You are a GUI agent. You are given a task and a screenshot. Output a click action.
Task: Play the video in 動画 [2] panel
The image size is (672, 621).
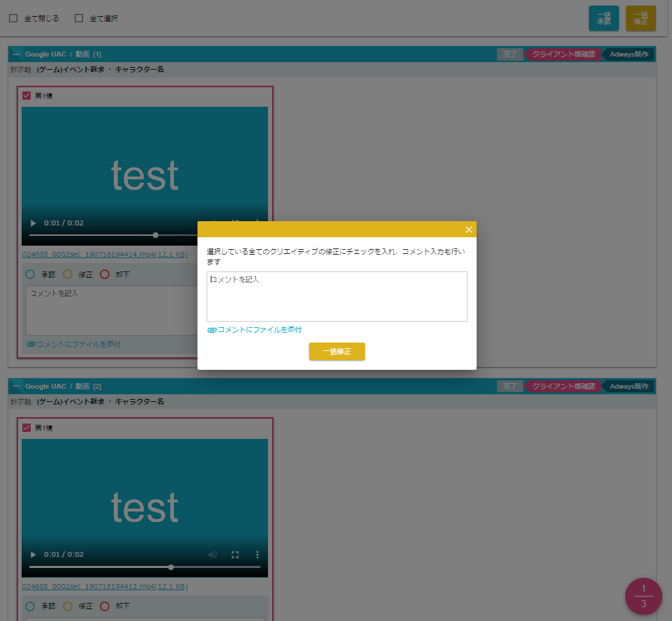pyautogui.click(x=32, y=555)
